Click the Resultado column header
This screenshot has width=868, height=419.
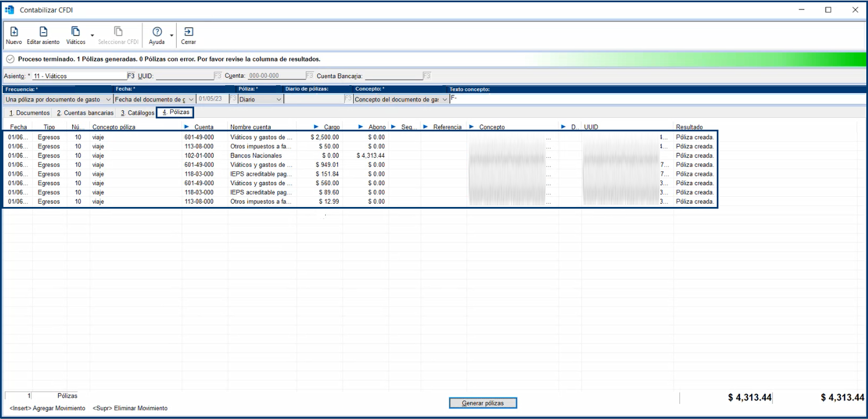pyautogui.click(x=689, y=127)
